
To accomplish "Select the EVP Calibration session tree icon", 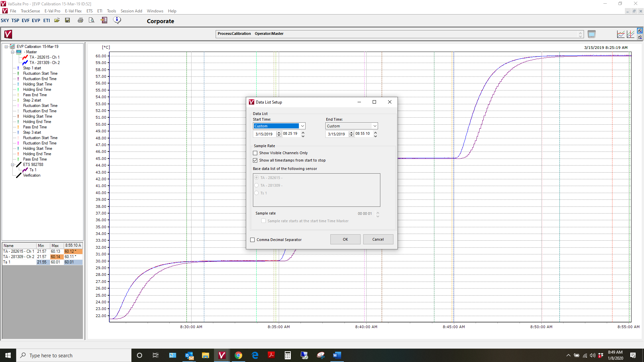I will [x=12, y=47].
